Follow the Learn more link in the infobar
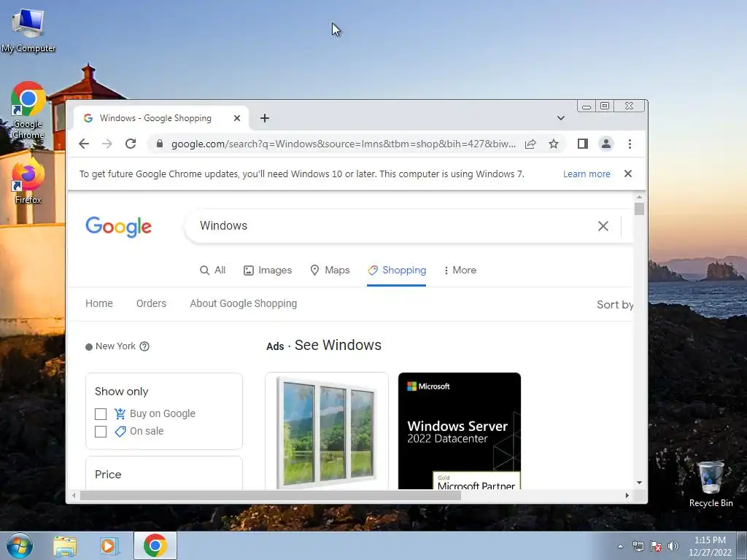Screen dimensions: 747x560 [587, 174]
